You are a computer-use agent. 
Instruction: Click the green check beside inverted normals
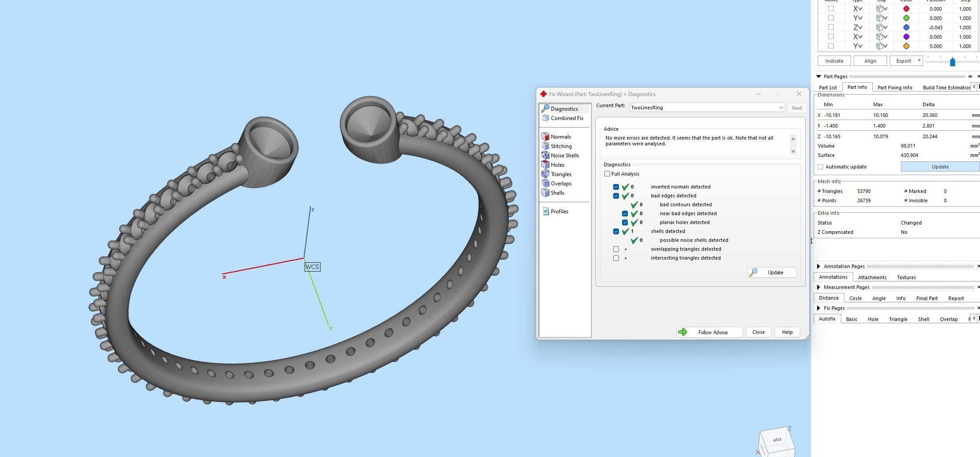pos(625,187)
